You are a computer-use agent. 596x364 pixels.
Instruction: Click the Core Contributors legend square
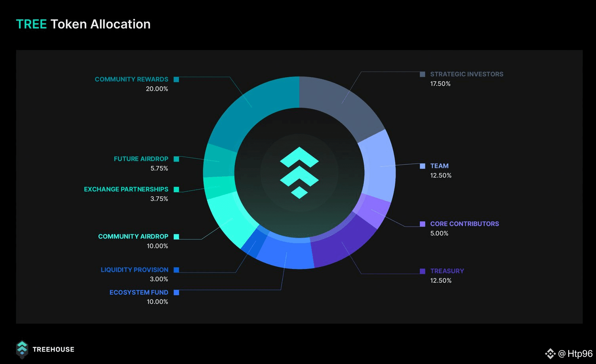point(423,224)
